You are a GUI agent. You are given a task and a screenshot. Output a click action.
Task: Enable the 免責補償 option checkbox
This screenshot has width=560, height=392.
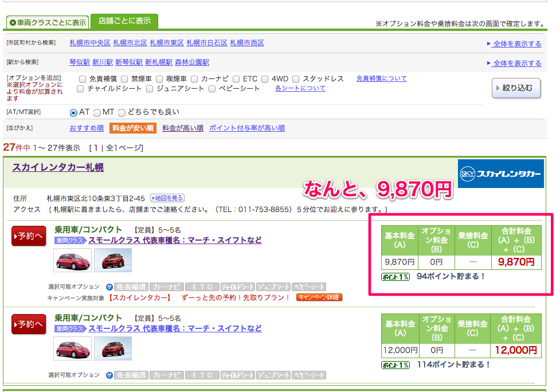(83, 79)
